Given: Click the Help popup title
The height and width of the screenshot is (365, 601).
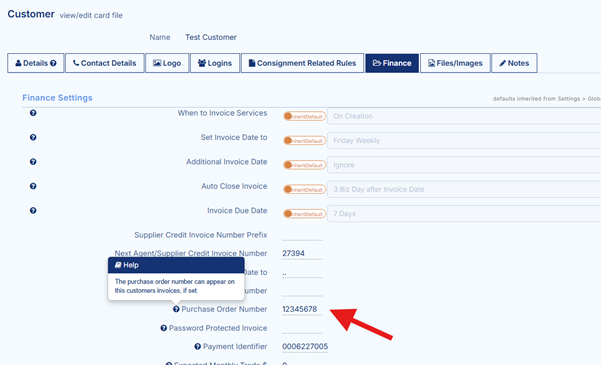Looking at the screenshot, I should pos(131,265).
